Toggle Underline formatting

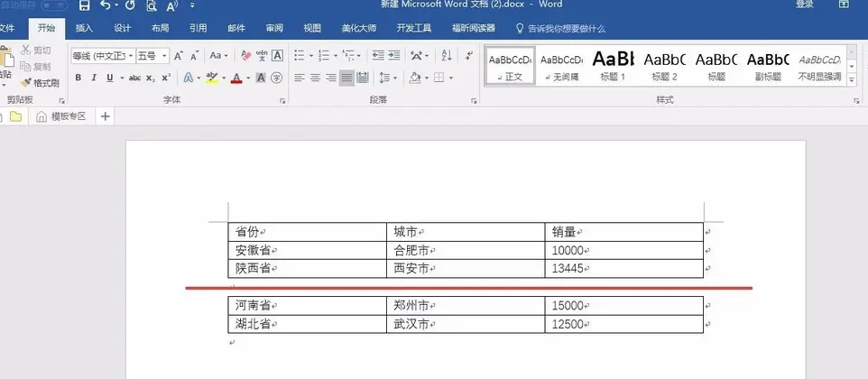click(109, 78)
